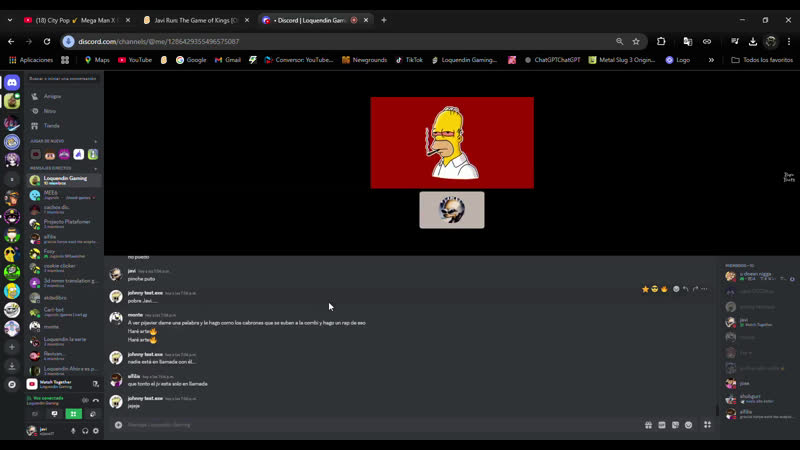Select the Loquendin Gaming group conversation
Image resolution: width=800 pixels, height=450 pixels.
tap(64, 180)
